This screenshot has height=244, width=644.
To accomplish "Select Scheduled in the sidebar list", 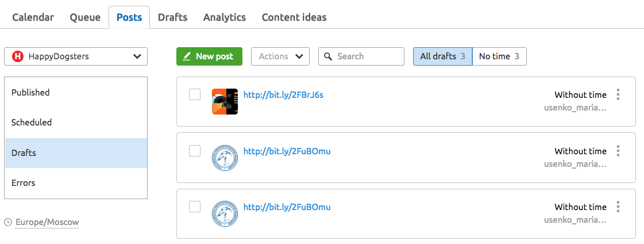I will [76, 123].
